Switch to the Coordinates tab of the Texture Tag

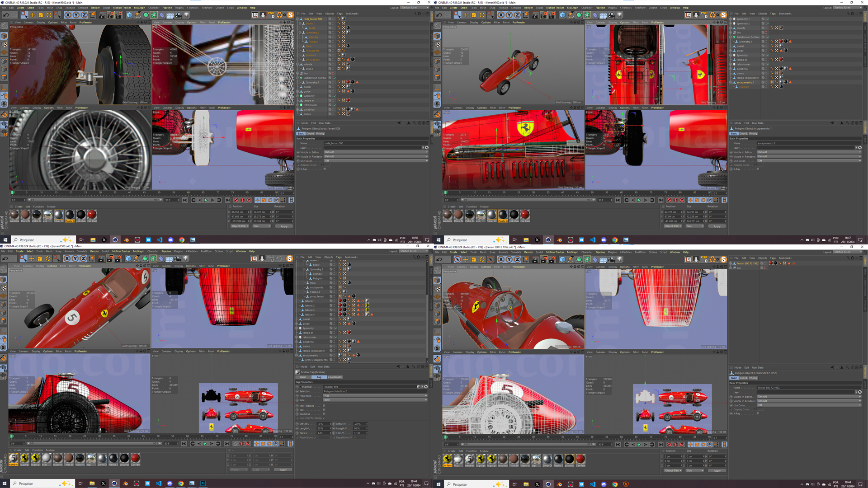click(335, 377)
